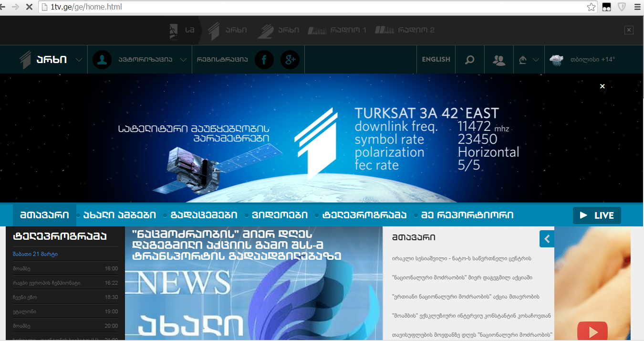This screenshot has height=341, width=644.
Task: Switch site language to ENGLISH
Action: coord(436,60)
